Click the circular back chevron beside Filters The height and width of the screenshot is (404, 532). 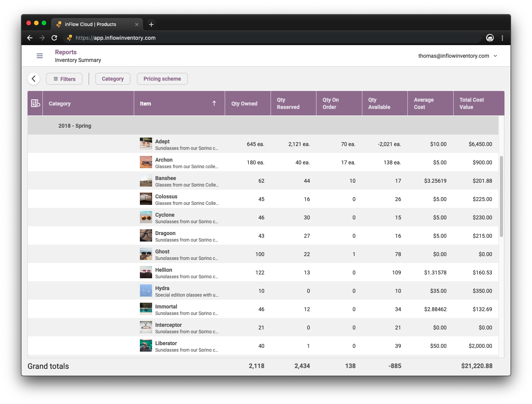(34, 78)
